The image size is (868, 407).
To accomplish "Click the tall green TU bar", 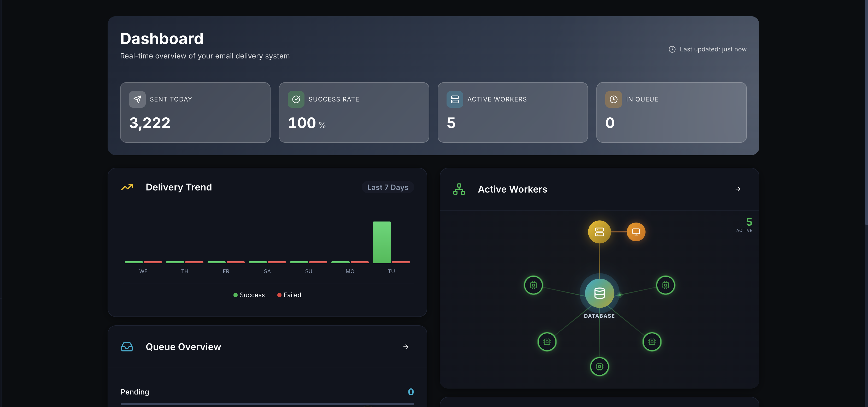I will (x=382, y=242).
